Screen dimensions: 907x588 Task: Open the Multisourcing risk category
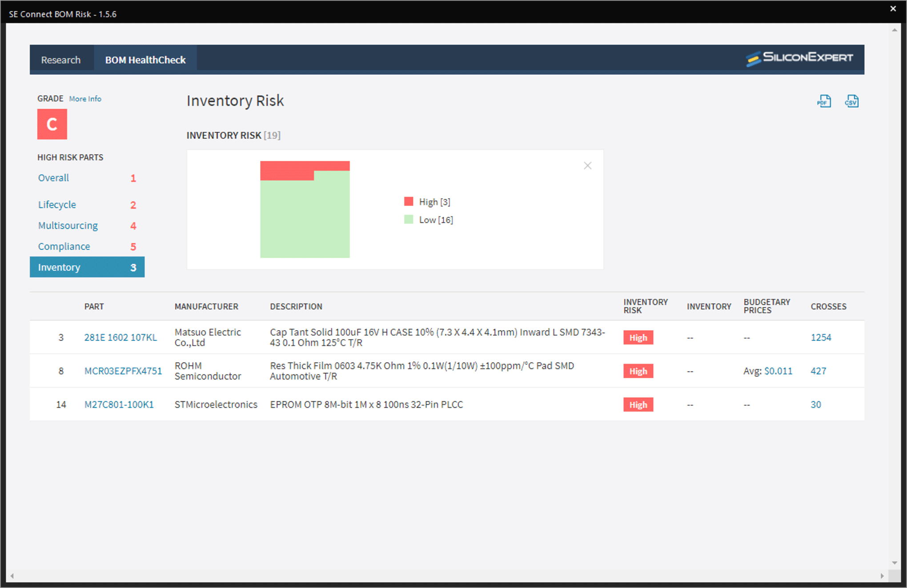point(68,225)
